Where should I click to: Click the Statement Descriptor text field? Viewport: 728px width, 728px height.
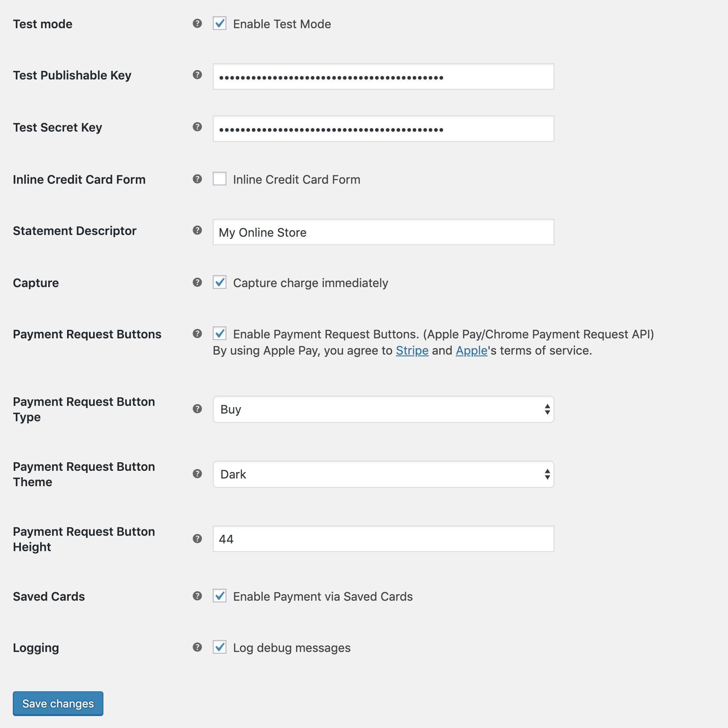click(383, 232)
